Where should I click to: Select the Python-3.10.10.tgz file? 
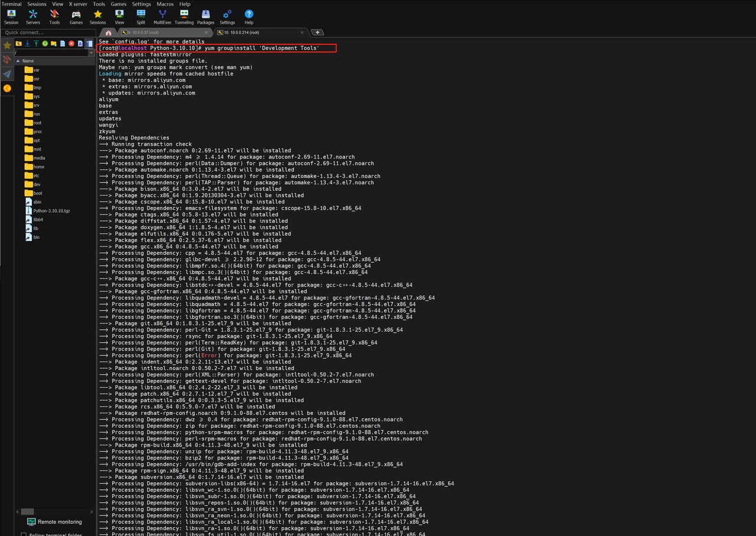click(x=51, y=211)
